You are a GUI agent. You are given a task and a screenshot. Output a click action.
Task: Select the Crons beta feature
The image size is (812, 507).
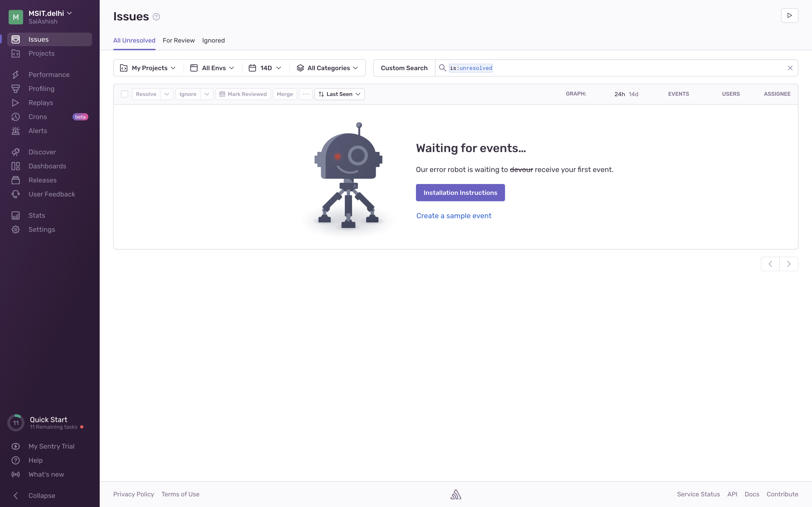[x=38, y=117]
